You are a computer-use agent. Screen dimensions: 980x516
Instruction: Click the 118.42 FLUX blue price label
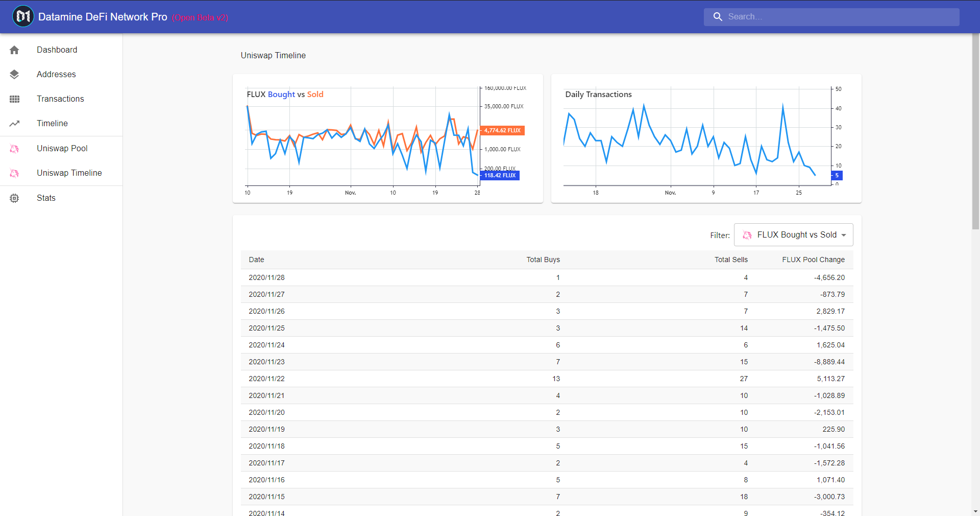click(500, 175)
